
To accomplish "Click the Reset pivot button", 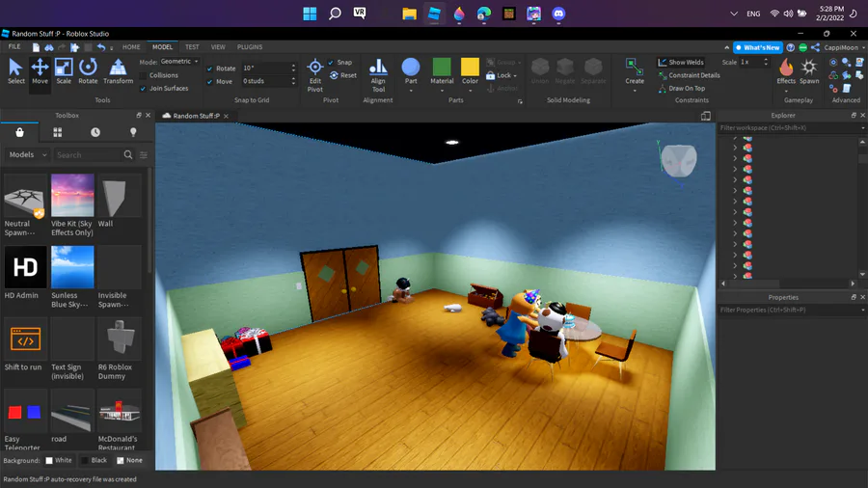I will (343, 75).
